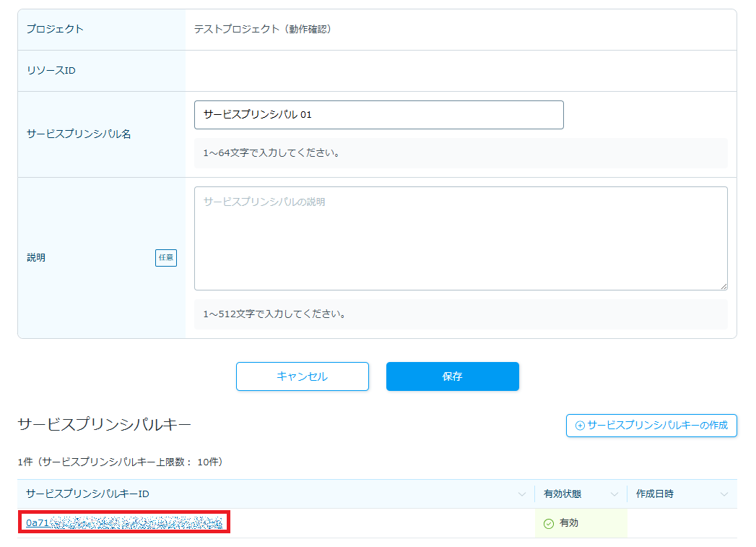Screen dimensions: 756x547
Task: Click the 作成日時 column header
Action: click(x=656, y=494)
